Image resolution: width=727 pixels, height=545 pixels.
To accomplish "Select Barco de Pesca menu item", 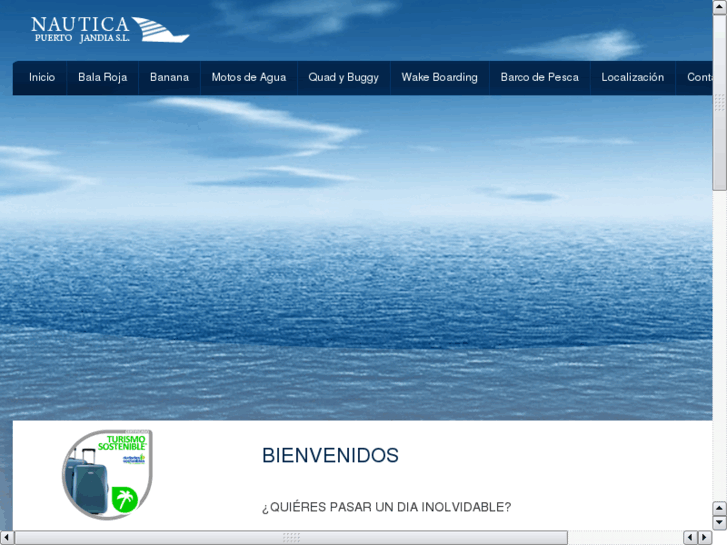I will point(540,77).
